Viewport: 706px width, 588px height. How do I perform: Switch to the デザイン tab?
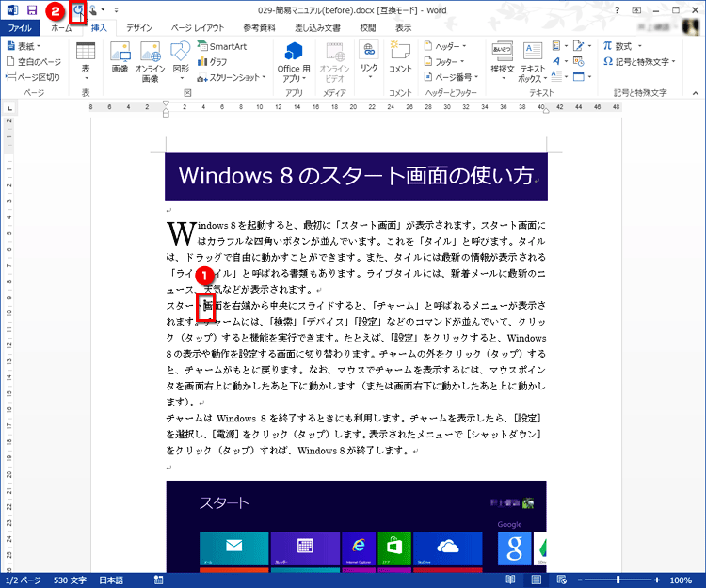pyautogui.click(x=139, y=28)
